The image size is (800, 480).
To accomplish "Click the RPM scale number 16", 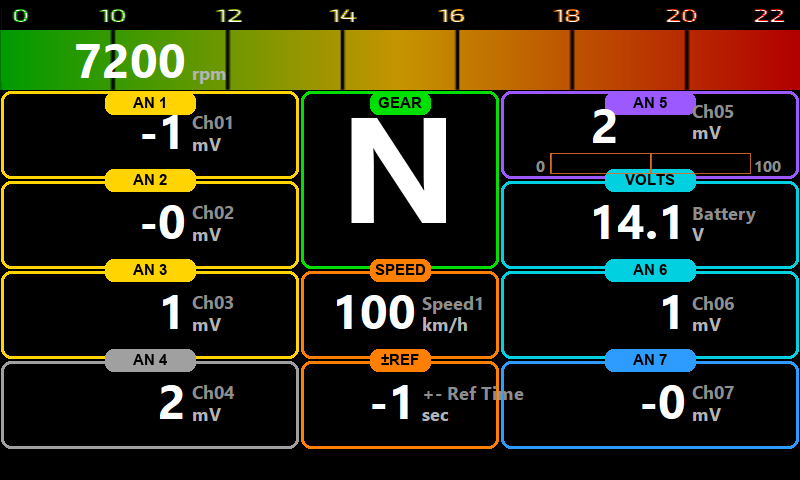I will click(452, 16).
